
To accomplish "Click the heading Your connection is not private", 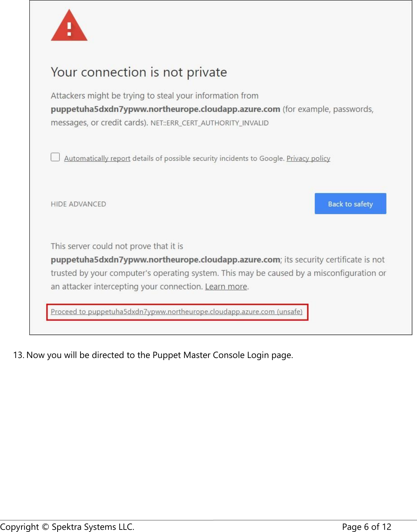I will click(139, 72).
